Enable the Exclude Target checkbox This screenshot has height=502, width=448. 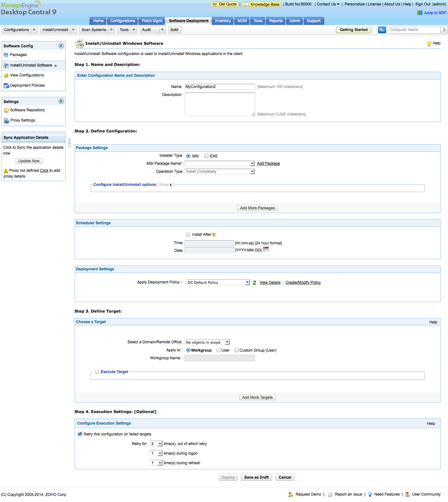[97, 372]
